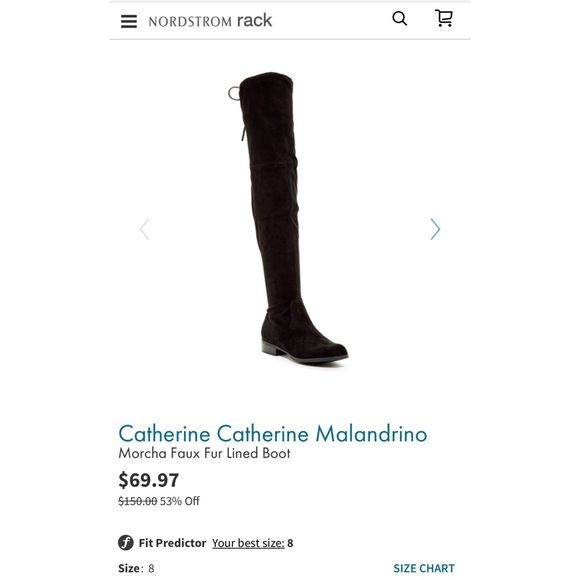
Task: Open the hamburger navigation menu
Action: (129, 21)
